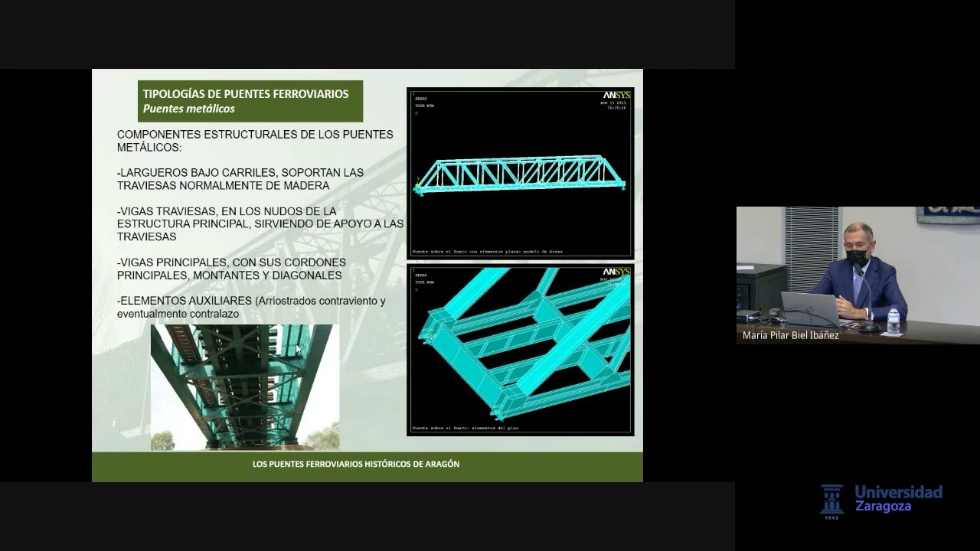Viewport: 980px width, 551px height.
Task: Click the "LARGUEROS BAJO CARRILES" bullet text
Action: 240,179
